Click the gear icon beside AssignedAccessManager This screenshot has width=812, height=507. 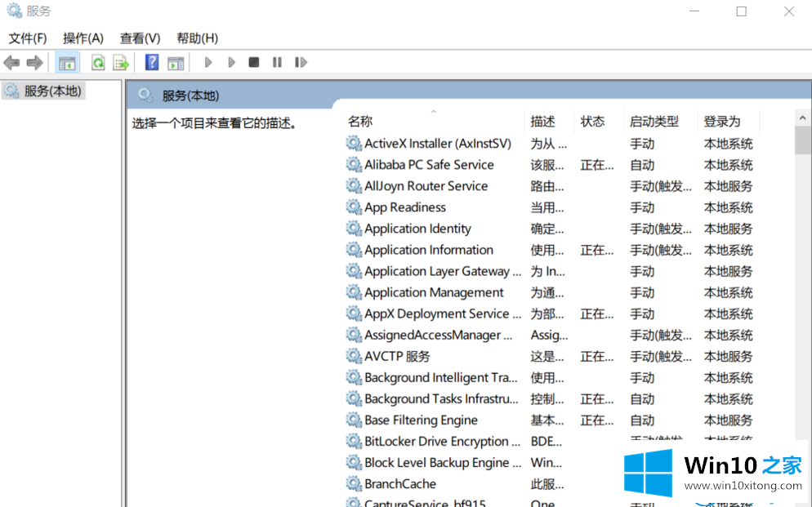point(354,336)
